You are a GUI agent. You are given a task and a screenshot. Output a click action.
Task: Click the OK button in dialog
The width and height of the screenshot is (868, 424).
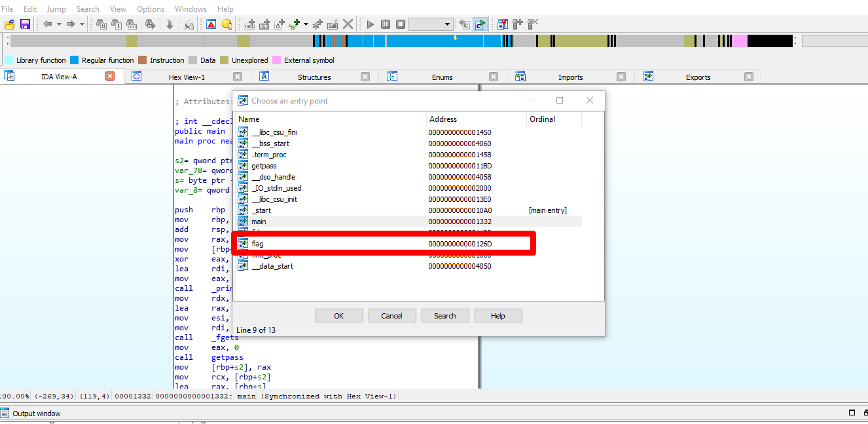pos(338,316)
